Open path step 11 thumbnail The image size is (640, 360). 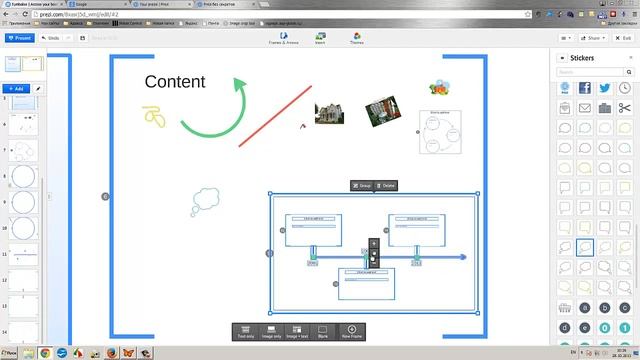click(23, 254)
